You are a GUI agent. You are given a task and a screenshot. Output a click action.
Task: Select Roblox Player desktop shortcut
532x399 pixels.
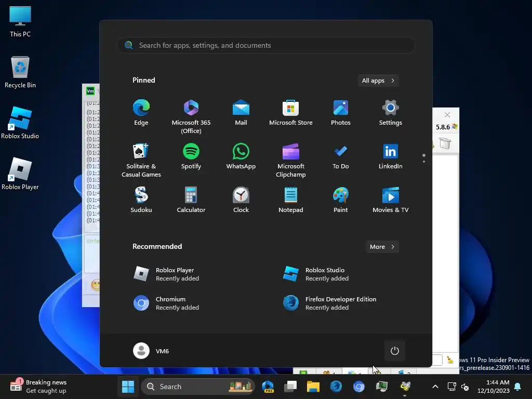coord(20,174)
